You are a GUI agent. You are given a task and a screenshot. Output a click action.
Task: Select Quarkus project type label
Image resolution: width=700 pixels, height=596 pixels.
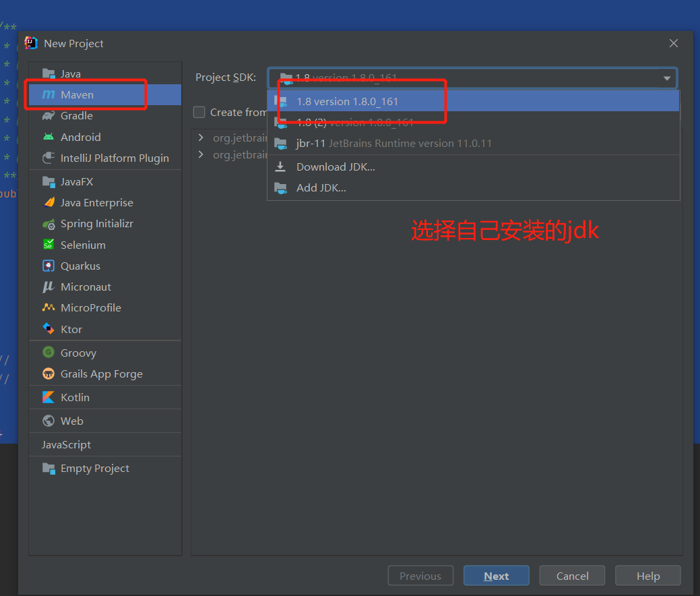click(x=80, y=266)
